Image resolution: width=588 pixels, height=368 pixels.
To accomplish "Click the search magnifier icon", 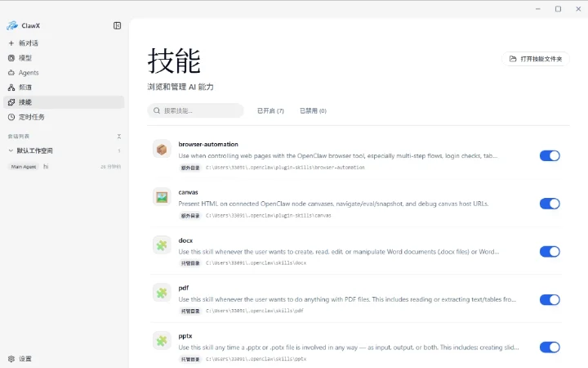I will pyautogui.click(x=157, y=110).
